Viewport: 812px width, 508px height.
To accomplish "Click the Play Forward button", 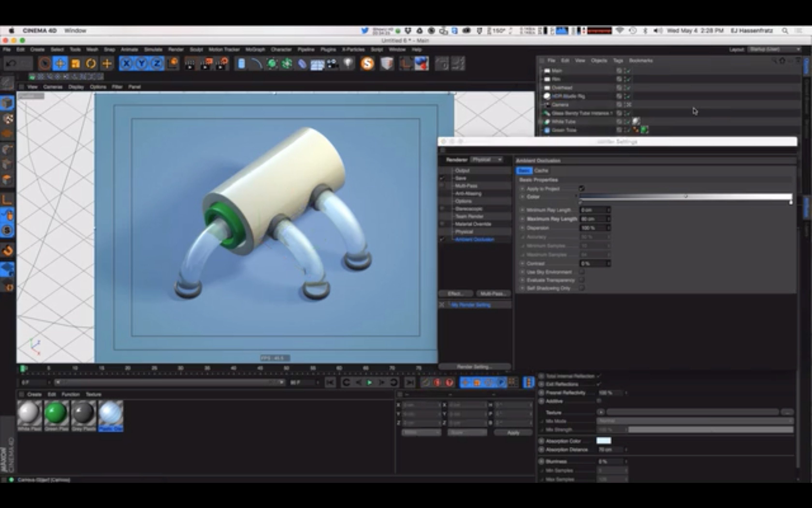I will 370,382.
